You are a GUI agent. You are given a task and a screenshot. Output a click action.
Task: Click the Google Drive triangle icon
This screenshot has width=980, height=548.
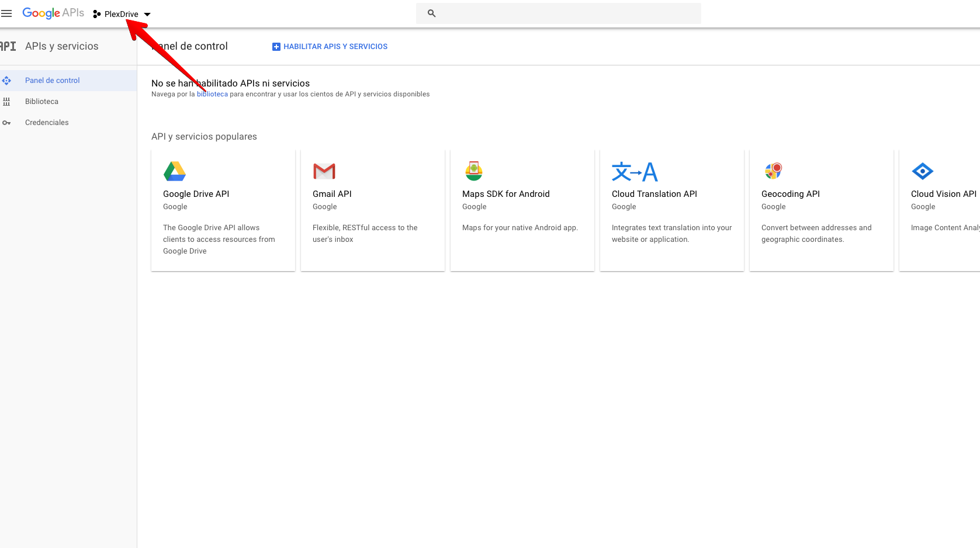pyautogui.click(x=175, y=171)
